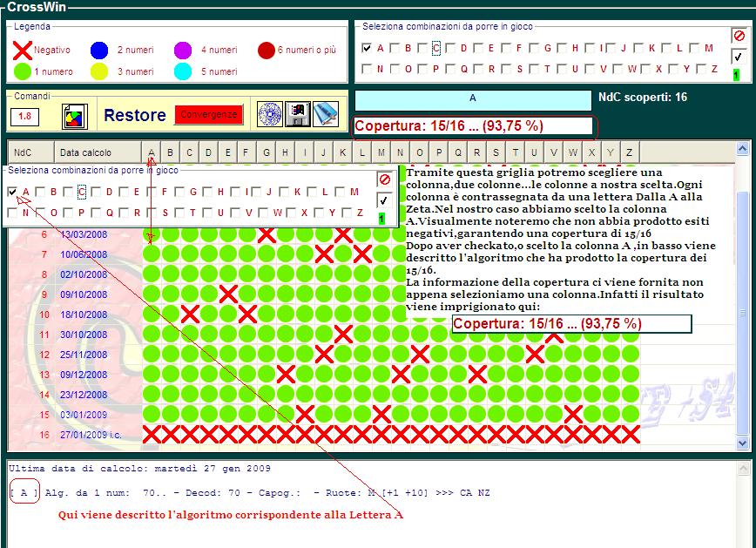Click the green '1' counter in top-right panel
The width and height of the screenshot is (756, 548).
coord(736,75)
